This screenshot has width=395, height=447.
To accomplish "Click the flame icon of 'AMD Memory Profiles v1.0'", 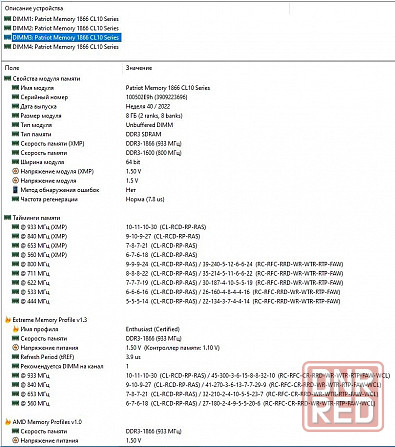I will (8, 422).
